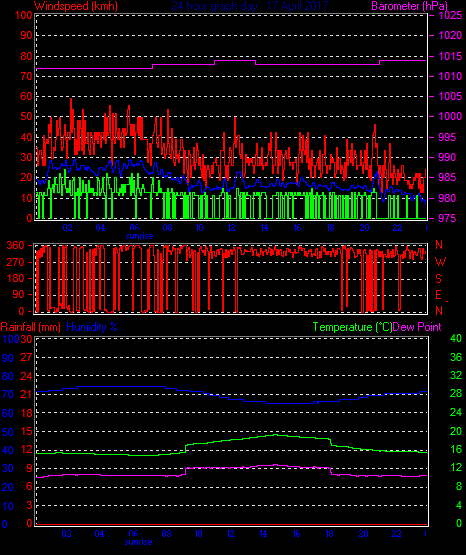Click the 'Dew Point' legend label
The width and height of the screenshot is (466, 555).
[x=417, y=327]
